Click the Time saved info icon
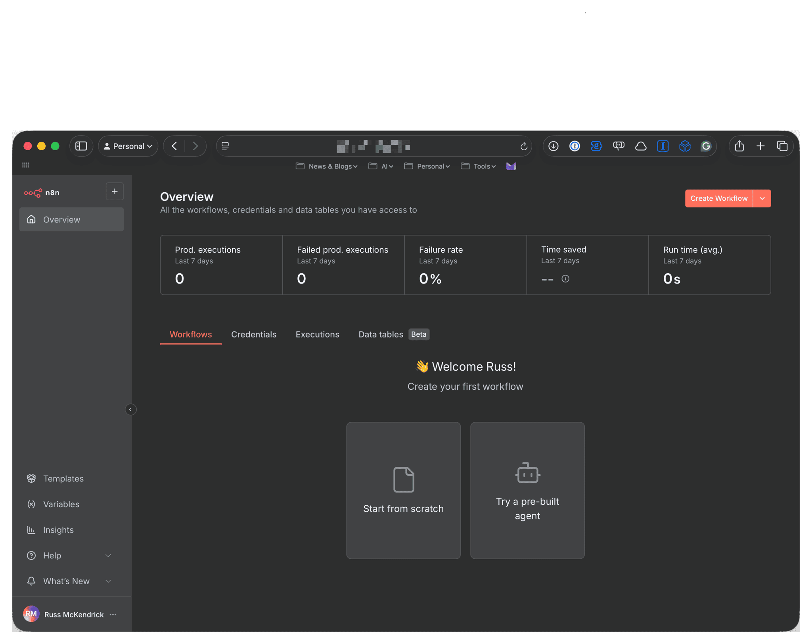812x644 pixels. pos(565,279)
